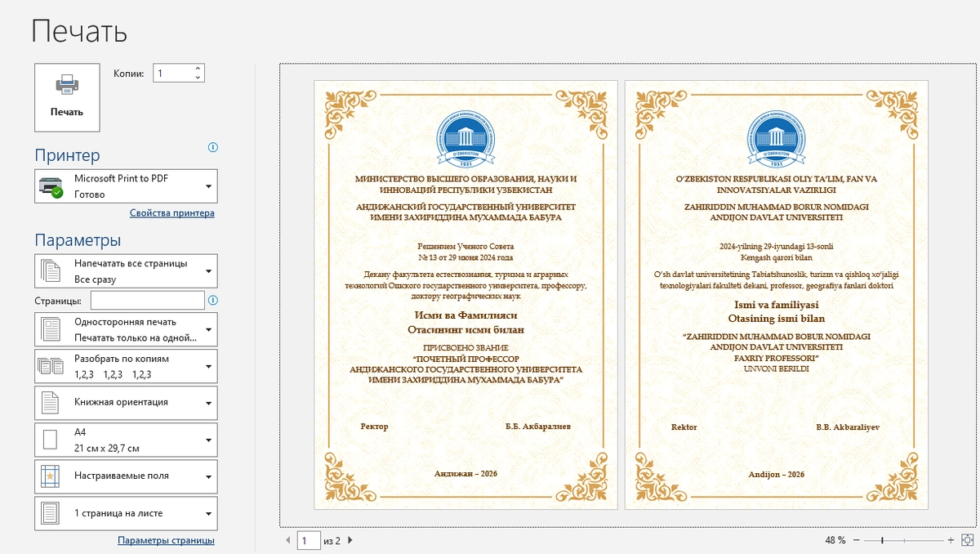Click the custom margins star icon

(50, 476)
